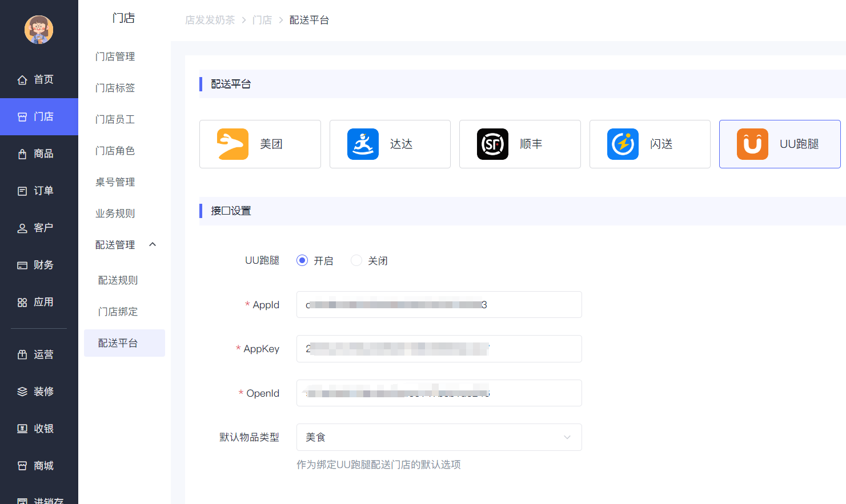Click the 客户 person icon
Viewport: 846px width, 504px height.
coord(22,228)
